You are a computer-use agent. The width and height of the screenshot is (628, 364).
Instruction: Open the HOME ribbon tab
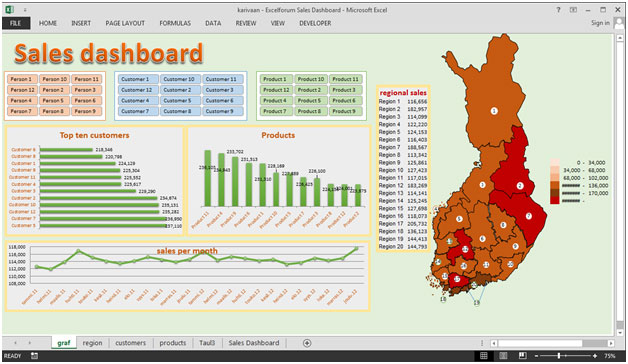48,23
